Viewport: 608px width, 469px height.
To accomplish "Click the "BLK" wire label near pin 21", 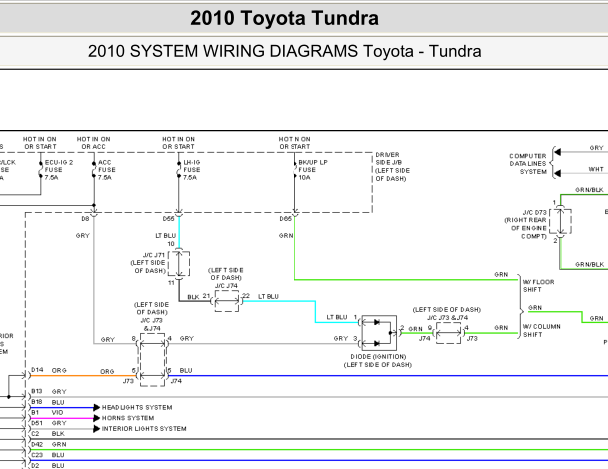I will click(193, 297).
